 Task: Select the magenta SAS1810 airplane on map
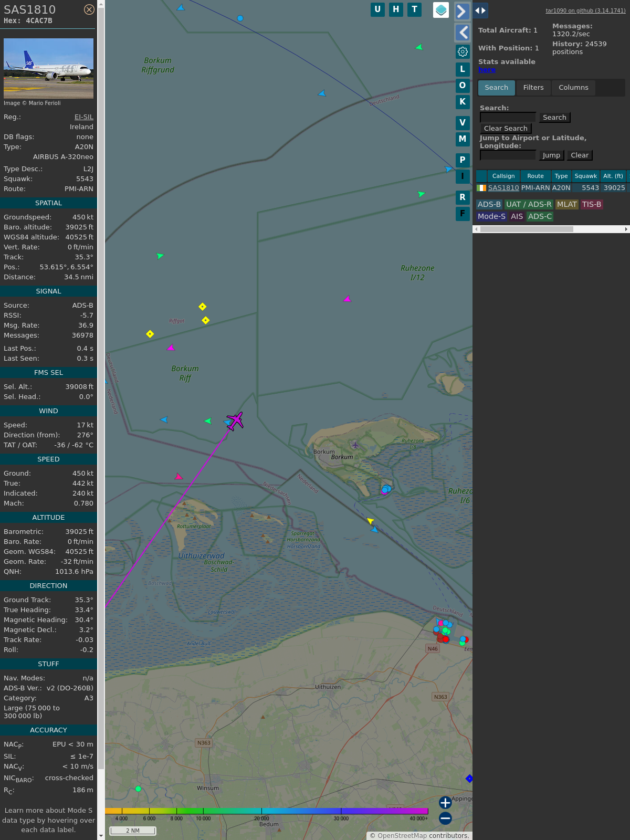click(x=235, y=421)
